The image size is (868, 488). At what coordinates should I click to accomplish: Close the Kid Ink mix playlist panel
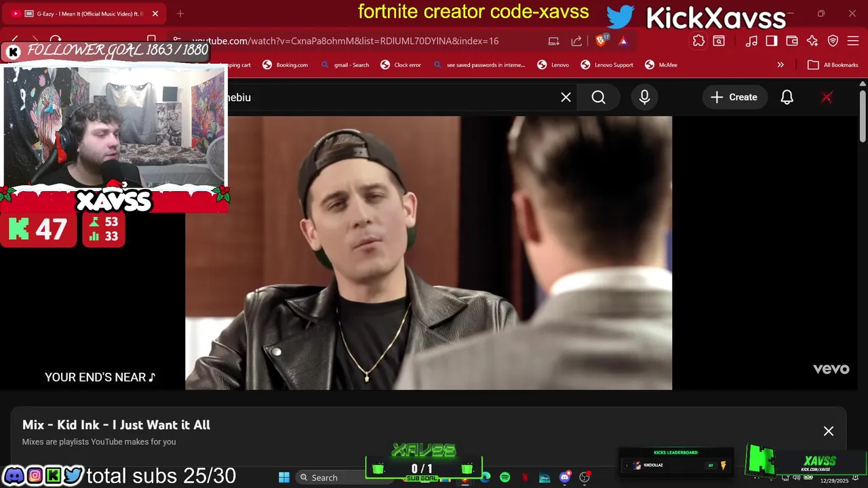828,431
